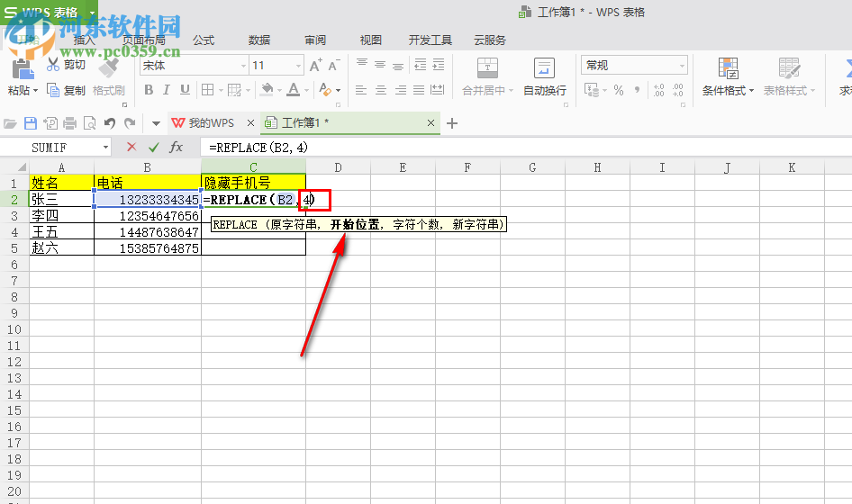Apply the font color A
852x504 pixels.
coord(294,90)
